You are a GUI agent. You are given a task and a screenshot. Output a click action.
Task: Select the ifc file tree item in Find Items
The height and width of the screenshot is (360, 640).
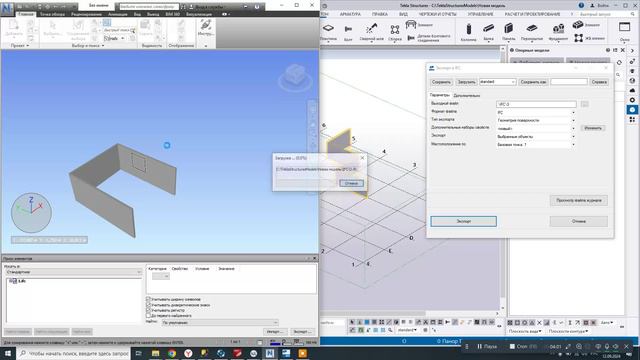click(x=18, y=281)
